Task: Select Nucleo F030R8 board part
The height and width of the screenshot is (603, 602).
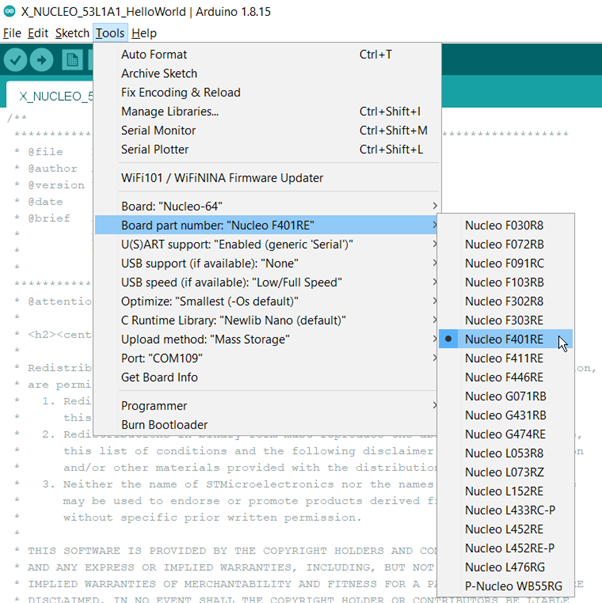Action: tap(505, 225)
